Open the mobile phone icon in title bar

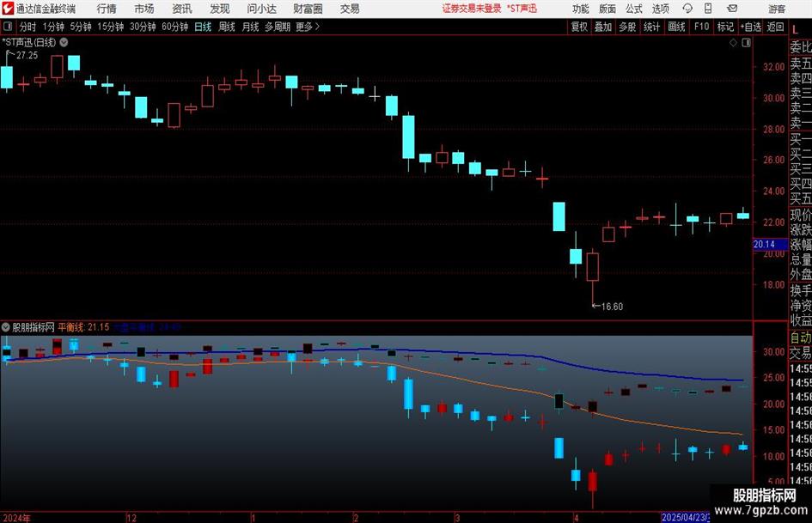tap(708, 9)
